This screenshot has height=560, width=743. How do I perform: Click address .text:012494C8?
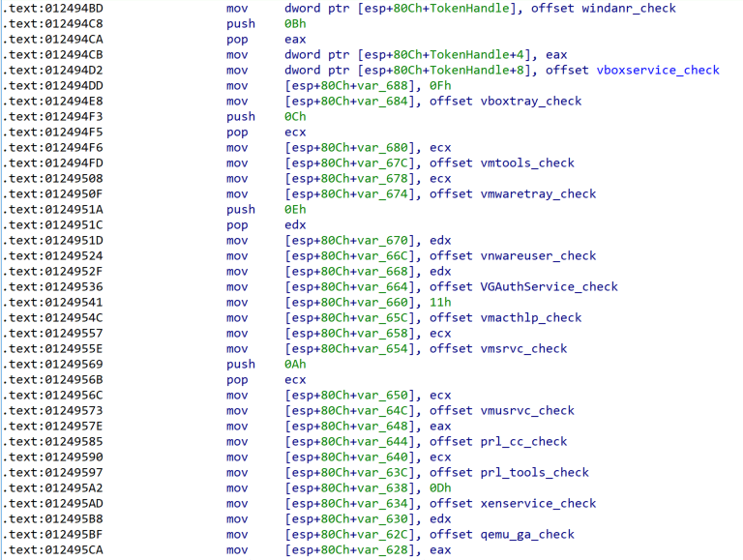tap(52, 23)
